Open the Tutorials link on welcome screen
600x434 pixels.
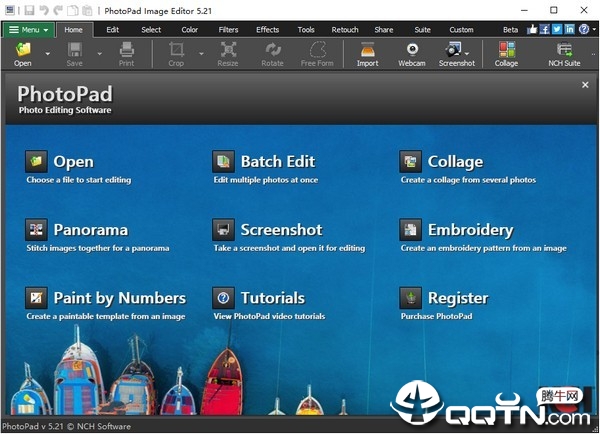tap(271, 298)
